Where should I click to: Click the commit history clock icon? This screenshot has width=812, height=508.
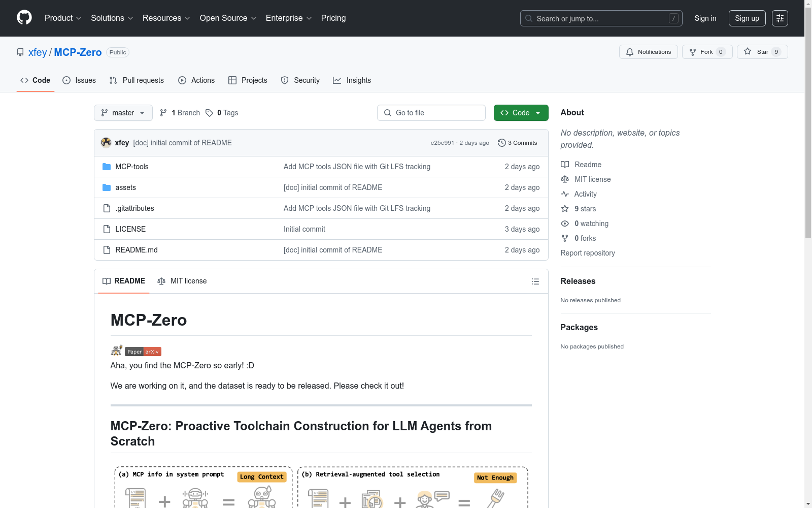click(x=502, y=143)
